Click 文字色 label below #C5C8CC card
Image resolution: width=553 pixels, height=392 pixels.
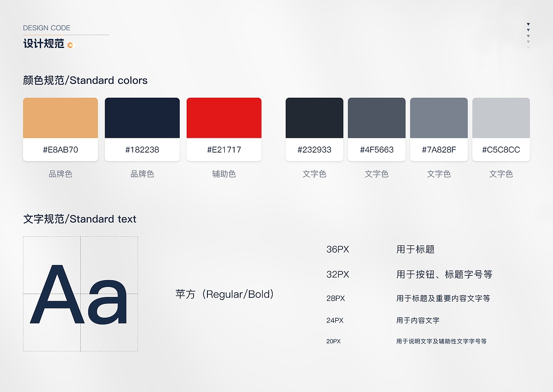coord(501,174)
